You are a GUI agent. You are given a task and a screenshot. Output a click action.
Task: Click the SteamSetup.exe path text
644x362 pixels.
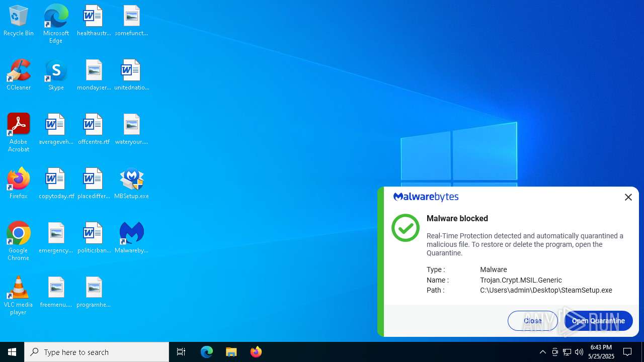[546, 290]
